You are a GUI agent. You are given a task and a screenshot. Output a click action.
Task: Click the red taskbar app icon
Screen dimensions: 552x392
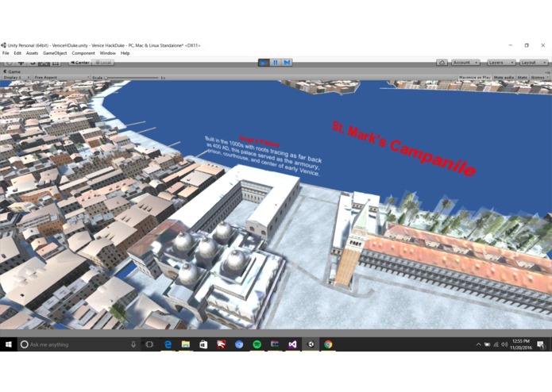click(x=221, y=344)
